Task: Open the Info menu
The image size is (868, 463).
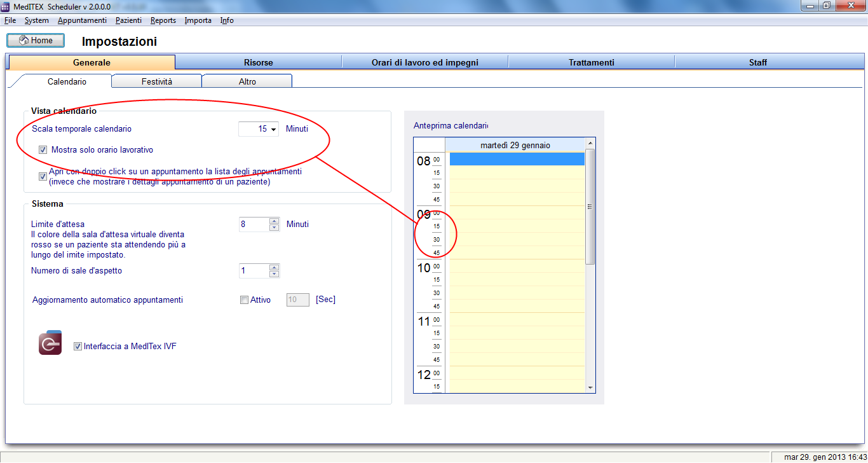Action: click(x=227, y=20)
